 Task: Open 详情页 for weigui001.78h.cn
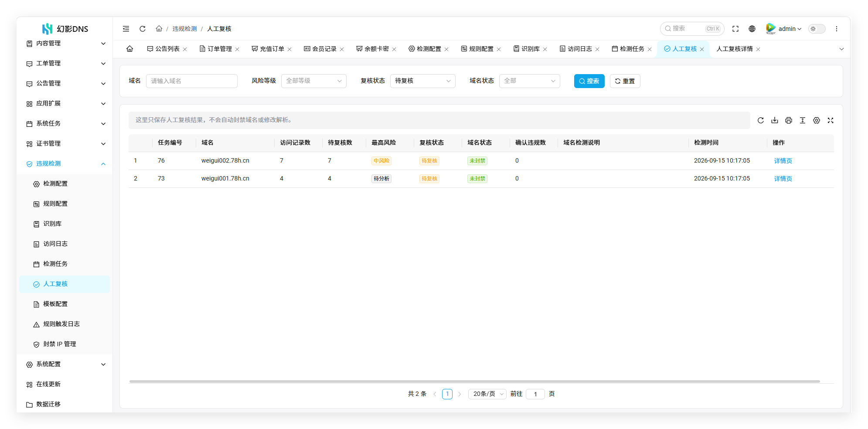pos(783,179)
